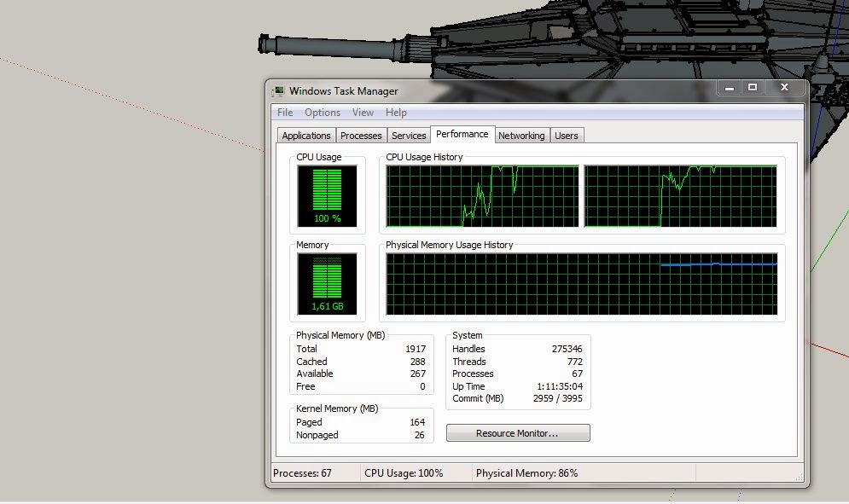Click the Up Time value 1:11:35:04

pyautogui.click(x=560, y=386)
